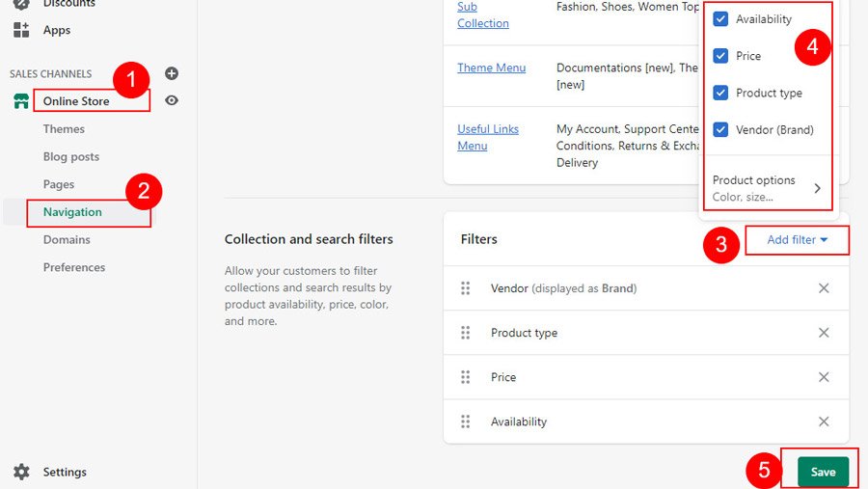Screen dimensions: 868x489
Task: Toggle the Price checkbox
Action: (720, 56)
